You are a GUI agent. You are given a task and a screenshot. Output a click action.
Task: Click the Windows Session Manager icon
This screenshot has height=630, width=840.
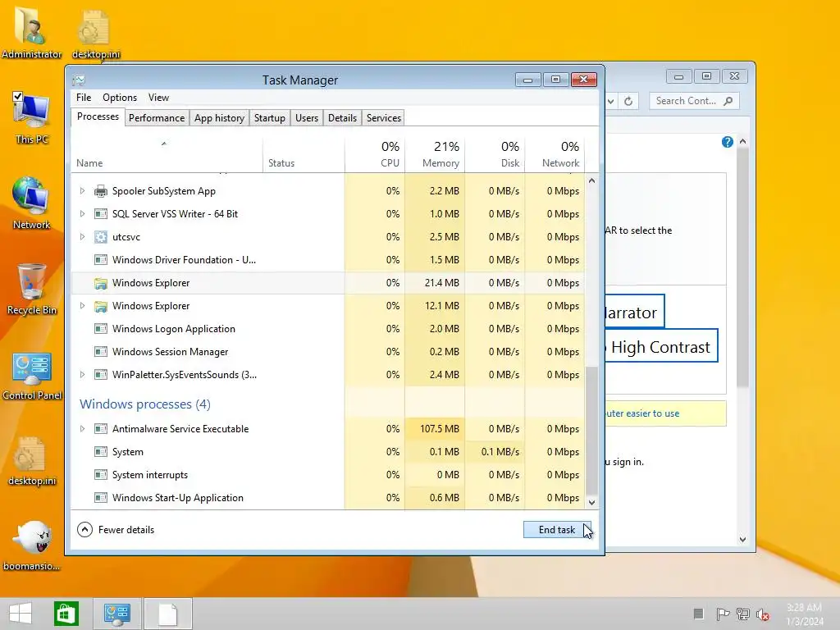pyautogui.click(x=101, y=352)
